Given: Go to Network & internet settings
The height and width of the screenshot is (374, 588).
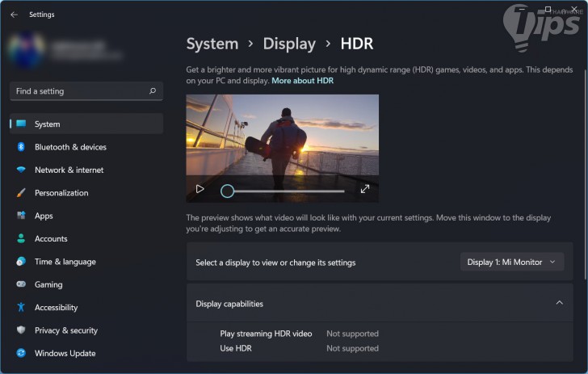Looking at the screenshot, I should 86,170.
